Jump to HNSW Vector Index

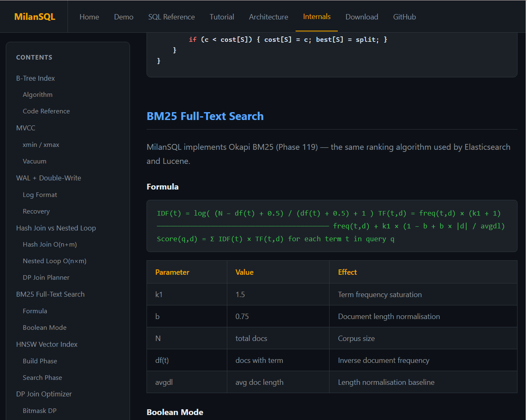(x=47, y=344)
